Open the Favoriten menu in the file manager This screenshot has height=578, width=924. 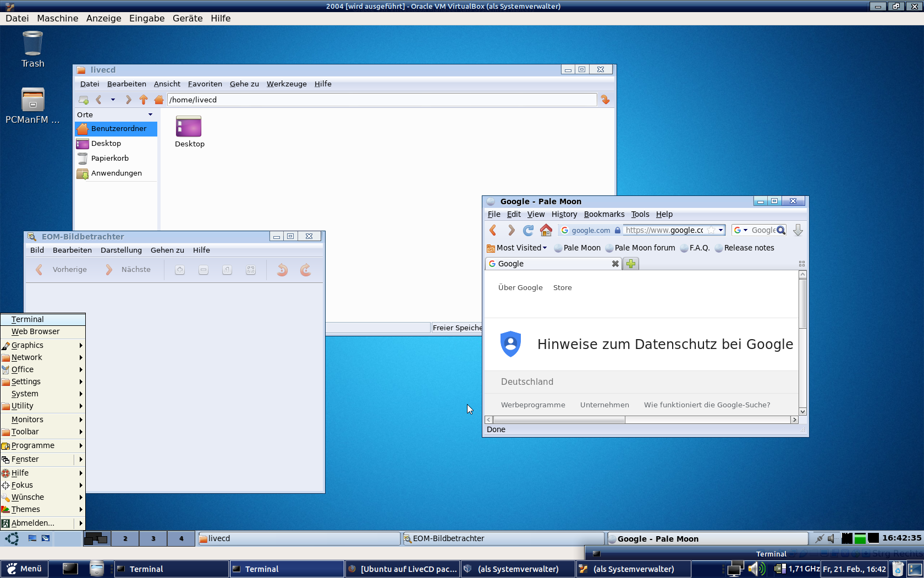coord(204,84)
